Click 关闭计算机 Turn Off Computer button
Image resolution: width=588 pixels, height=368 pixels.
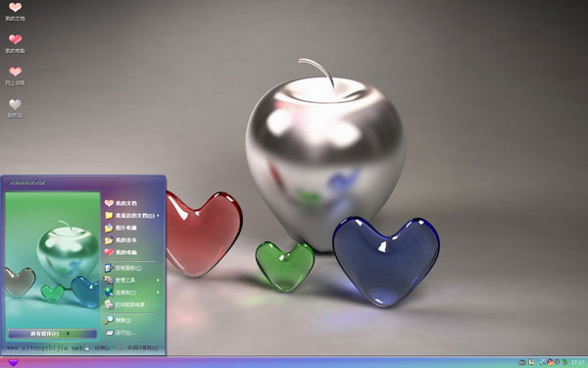(x=138, y=347)
